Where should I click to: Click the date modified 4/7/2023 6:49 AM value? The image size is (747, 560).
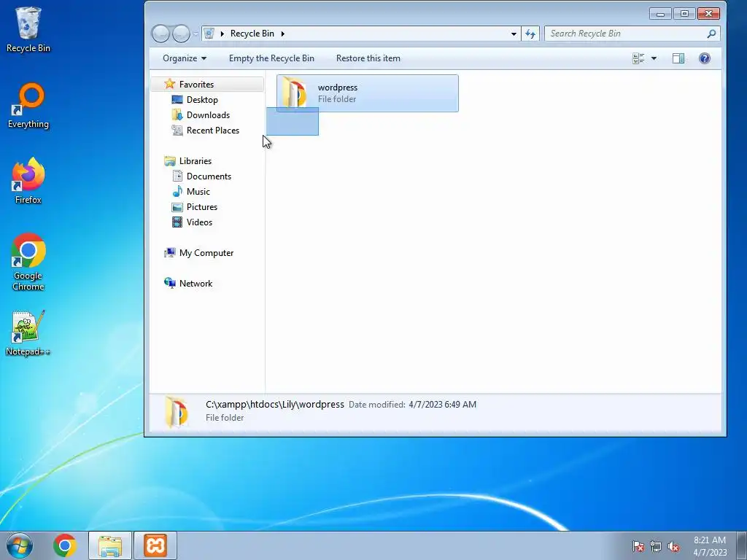coord(443,404)
